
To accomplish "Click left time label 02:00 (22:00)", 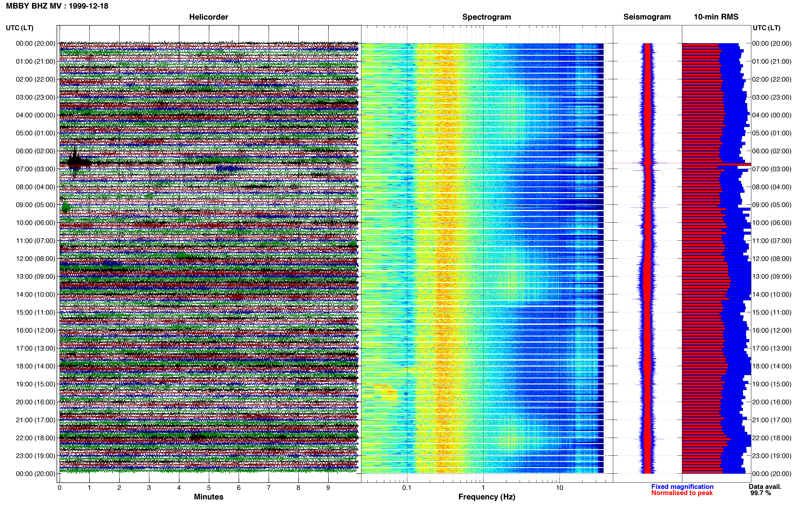I will click(x=36, y=79).
